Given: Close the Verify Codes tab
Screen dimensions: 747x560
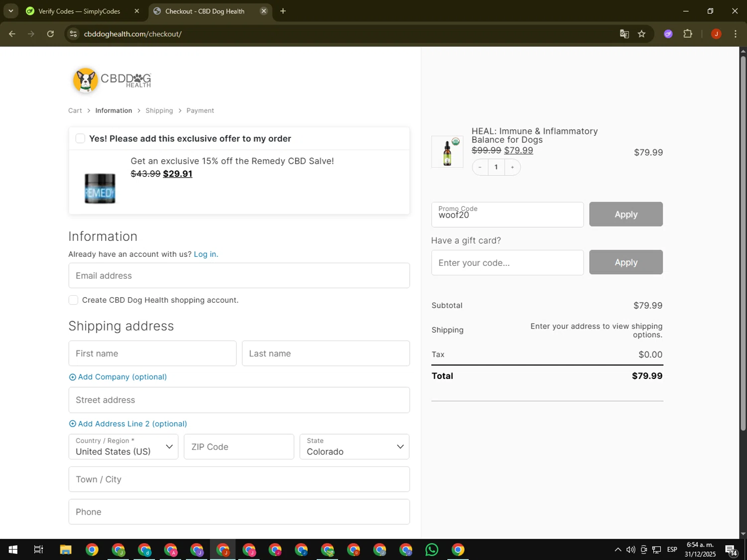Looking at the screenshot, I should [x=137, y=11].
